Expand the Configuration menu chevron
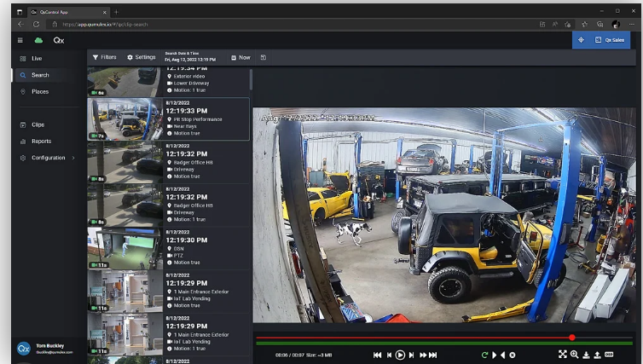This screenshot has height=364, width=643. 73,158
